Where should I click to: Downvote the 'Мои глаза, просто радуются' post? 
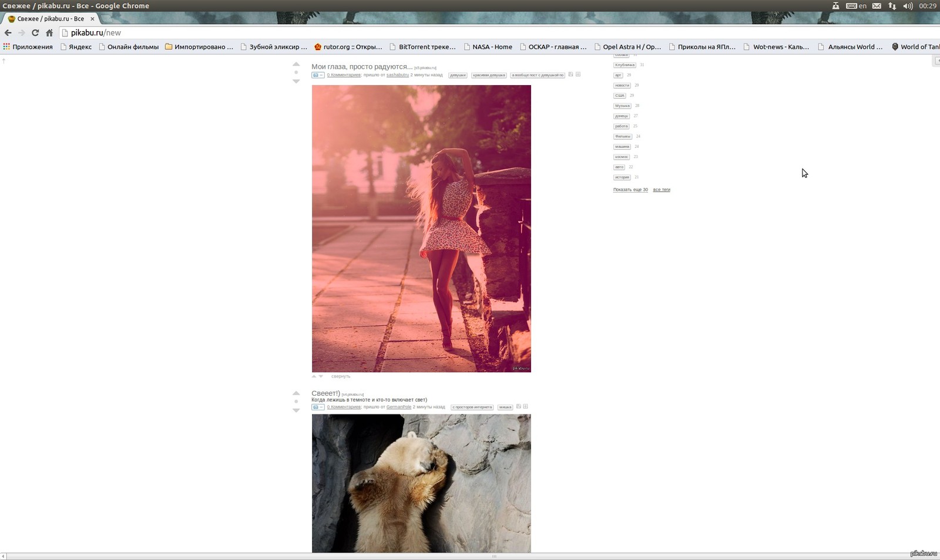[x=296, y=82]
